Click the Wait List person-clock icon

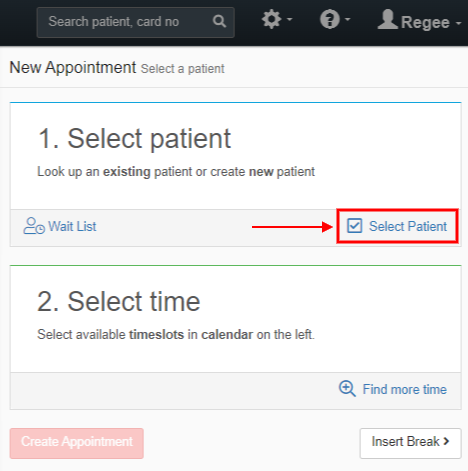point(34,226)
